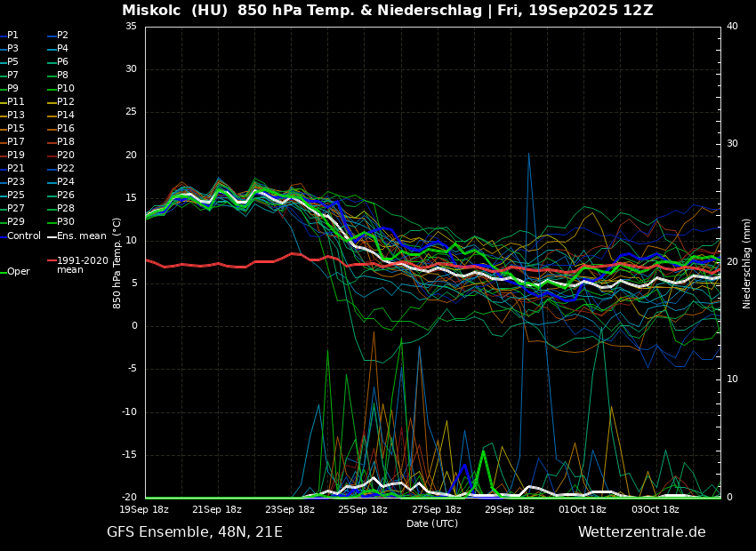Screen dimensions: 756x551
Task: Click the Date (UTC) axis label
Action: pyautogui.click(x=432, y=523)
